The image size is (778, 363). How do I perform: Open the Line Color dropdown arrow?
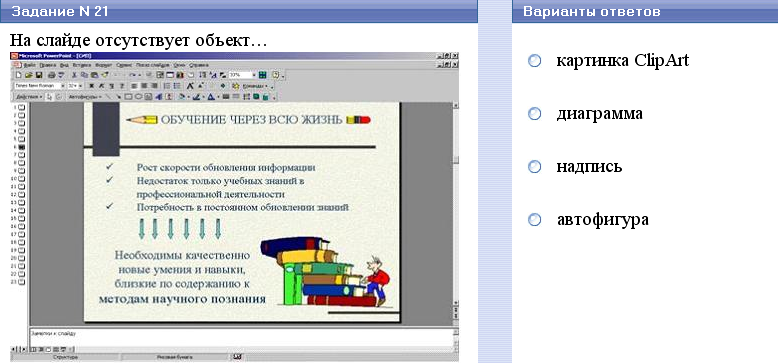click(x=203, y=97)
